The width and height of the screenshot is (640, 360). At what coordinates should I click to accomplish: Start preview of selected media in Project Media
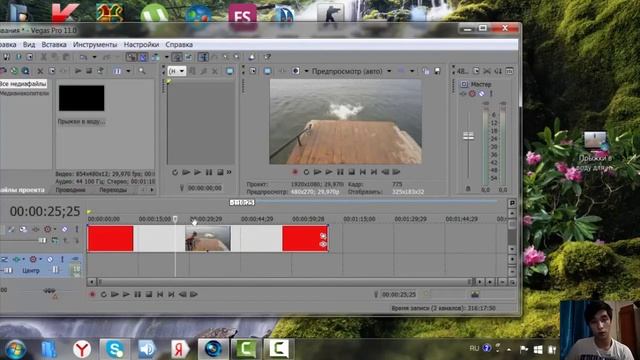(x=78, y=71)
